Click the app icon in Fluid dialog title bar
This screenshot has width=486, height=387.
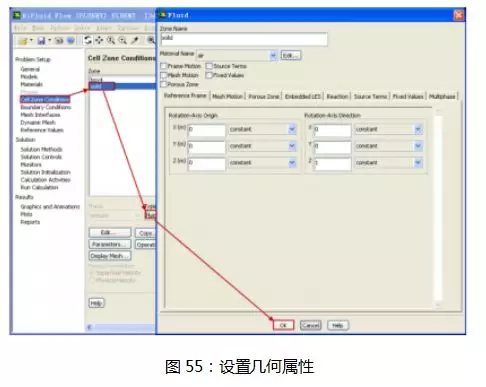(x=163, y=15)
